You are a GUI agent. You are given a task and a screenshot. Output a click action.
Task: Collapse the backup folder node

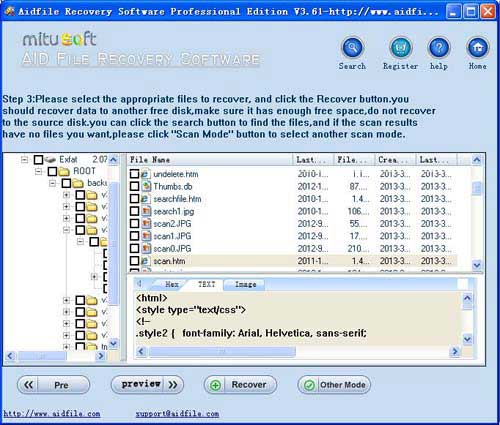[52, 183]
